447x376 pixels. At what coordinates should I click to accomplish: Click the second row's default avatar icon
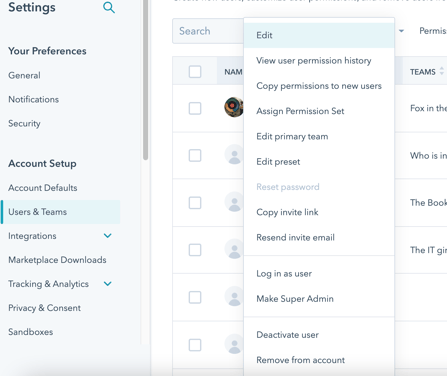coord(234,155)
